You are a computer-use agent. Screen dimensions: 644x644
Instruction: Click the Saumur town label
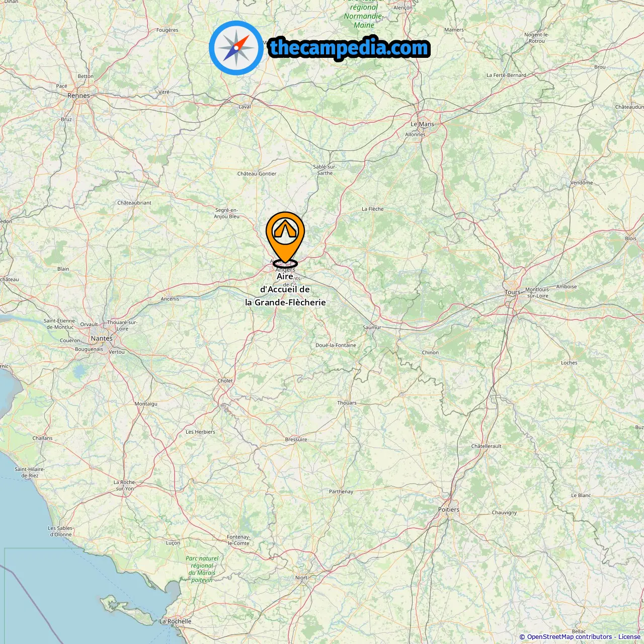(372, 328)
